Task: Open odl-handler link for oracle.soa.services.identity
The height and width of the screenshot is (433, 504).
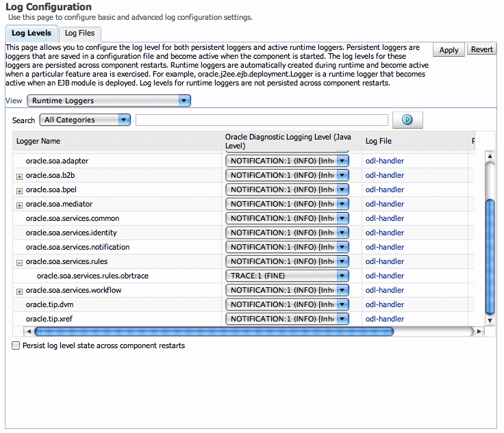Action: pyautogui.click(x=384, y=233)
